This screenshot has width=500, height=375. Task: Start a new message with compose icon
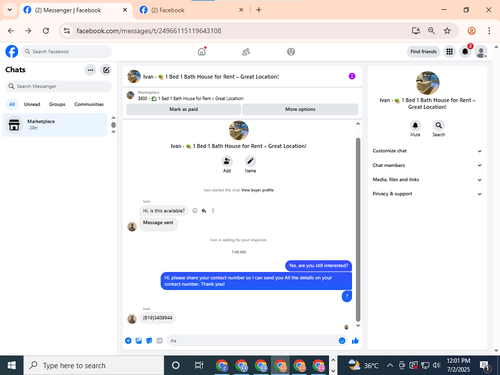(x=106, y=70)
